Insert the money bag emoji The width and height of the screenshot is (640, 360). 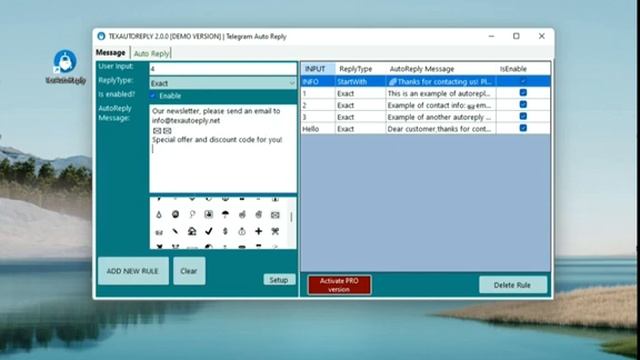(242, 231)
